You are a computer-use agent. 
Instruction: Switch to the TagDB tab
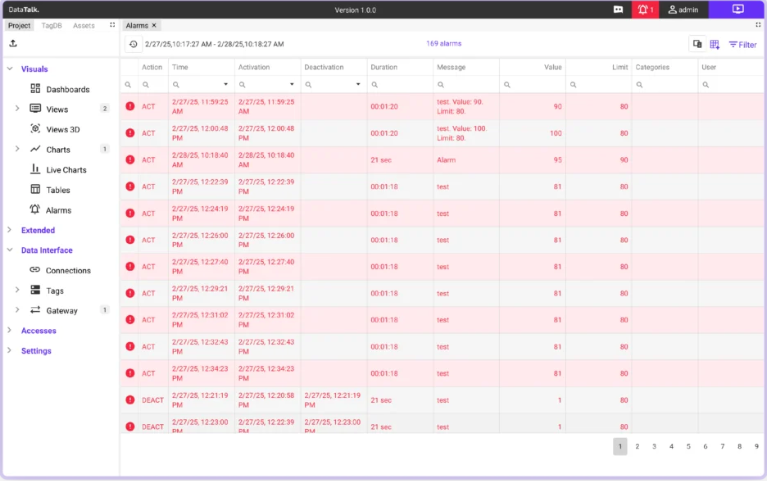click(51, 25)
